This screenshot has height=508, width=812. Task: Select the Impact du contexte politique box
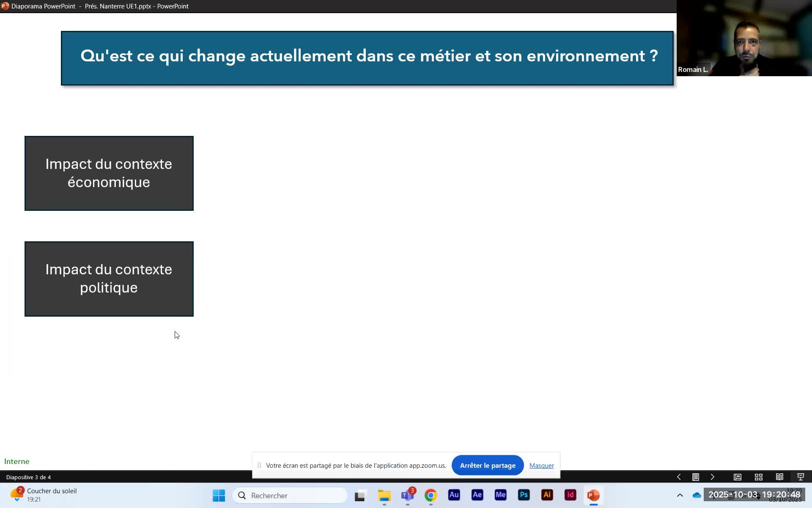tap(109, 279)
